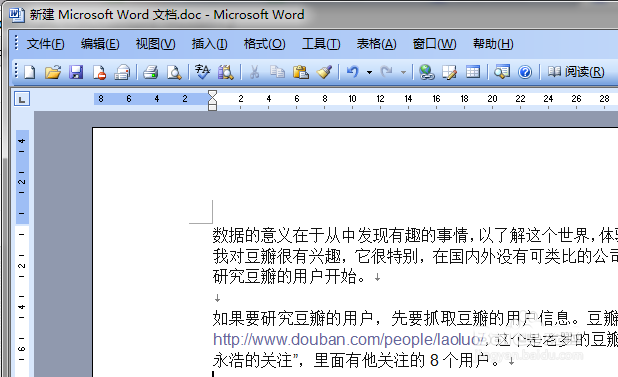This screenshot has height=377, width=618.
Task: Click in the line ending 里面有他关注的 8 个用户
Action: click(357, 360)
